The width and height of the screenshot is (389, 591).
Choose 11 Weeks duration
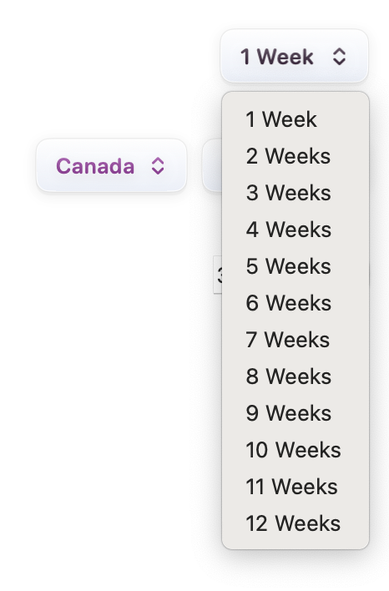tap(296, 486)
